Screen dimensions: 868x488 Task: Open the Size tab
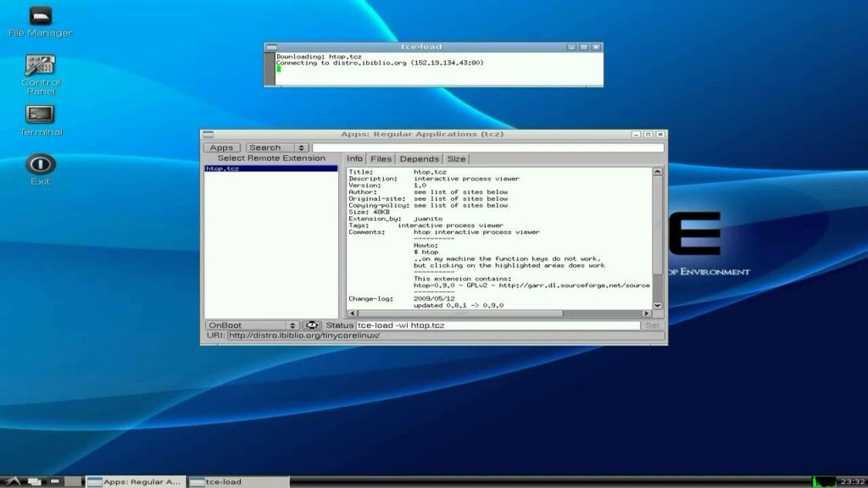456,158
